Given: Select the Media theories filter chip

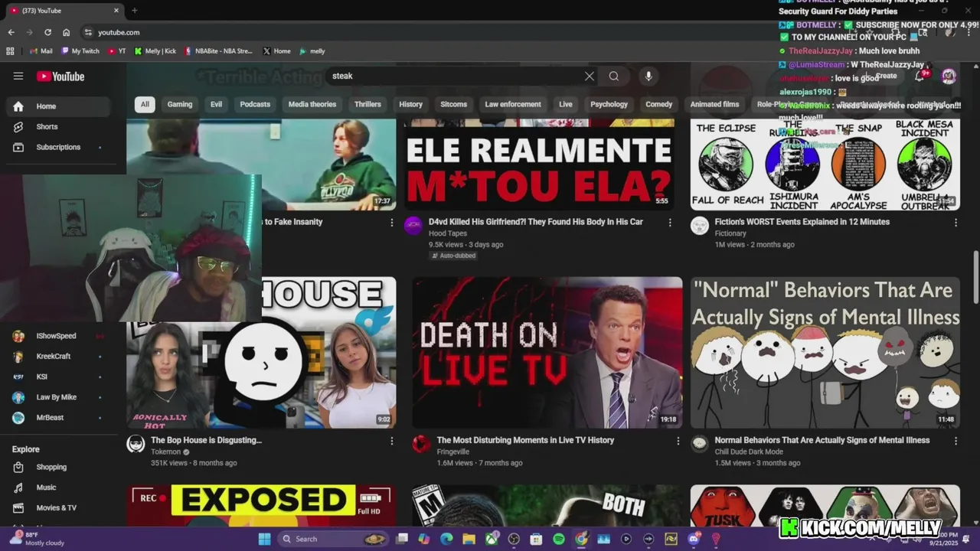Looking at the screenshot, I should point(312,104).
